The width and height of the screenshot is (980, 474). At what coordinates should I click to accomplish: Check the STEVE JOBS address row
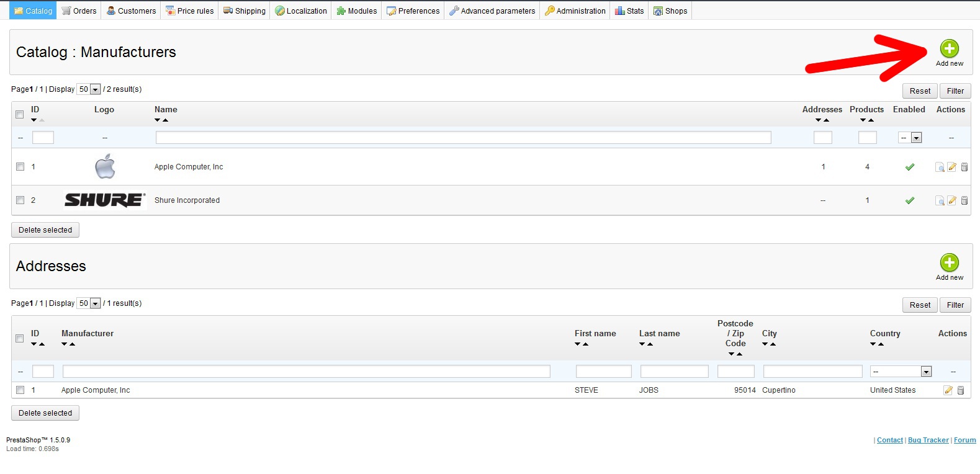click(20, 390)
